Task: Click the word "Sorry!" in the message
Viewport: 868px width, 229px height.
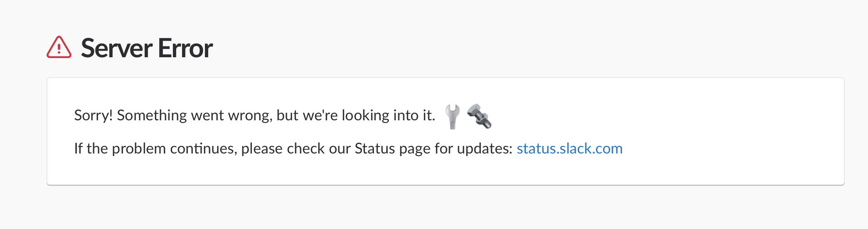Action: 93,115
